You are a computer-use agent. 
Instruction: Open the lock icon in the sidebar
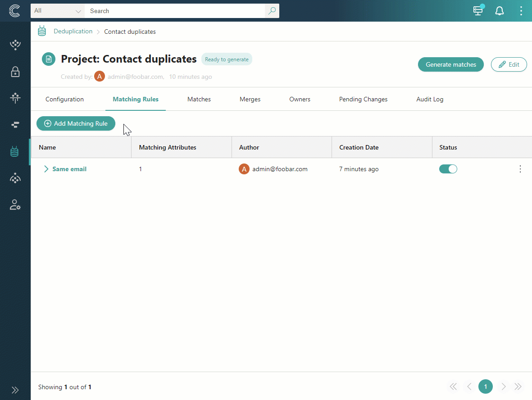pyautogui.click(x=15, y=72)
